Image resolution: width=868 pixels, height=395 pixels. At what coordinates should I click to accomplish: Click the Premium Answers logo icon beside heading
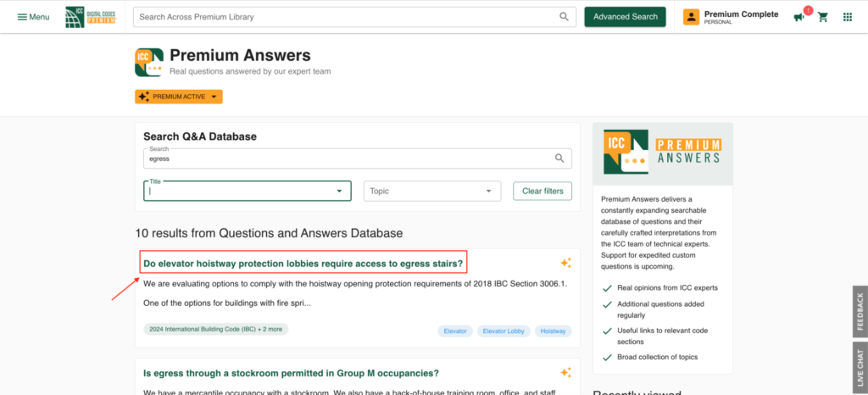coord(149,62)
